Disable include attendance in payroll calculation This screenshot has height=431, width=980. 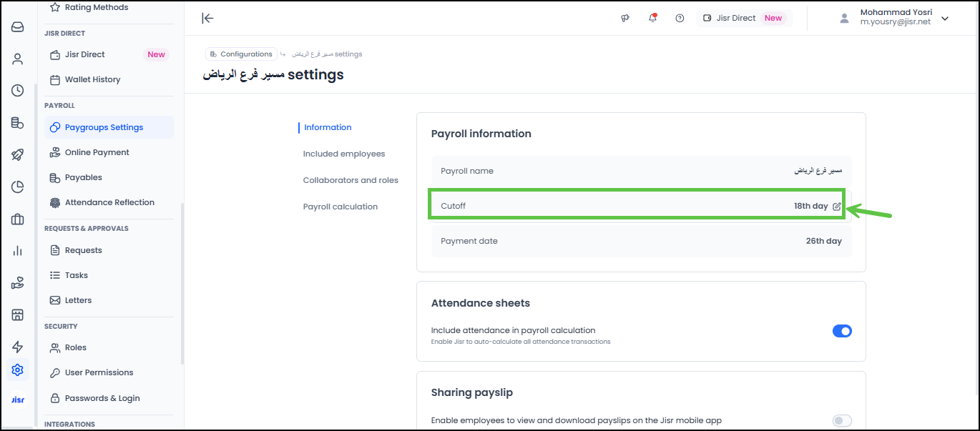[x=842, y=331]
